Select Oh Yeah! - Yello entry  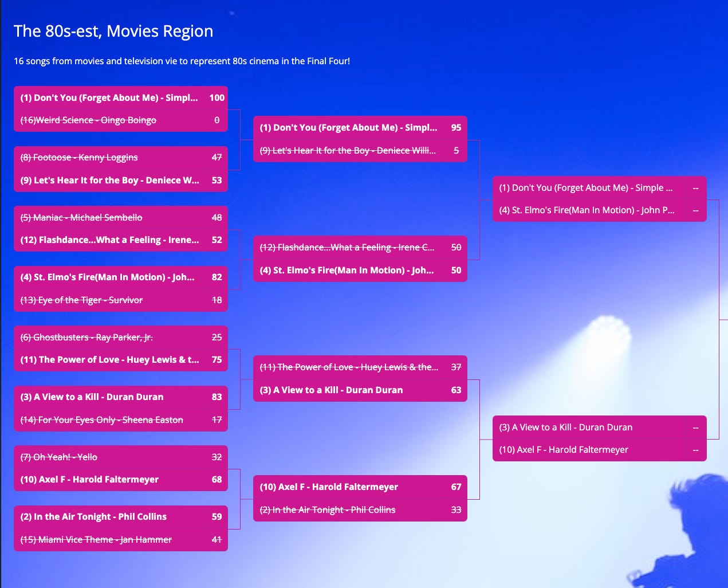pos(121,457)
